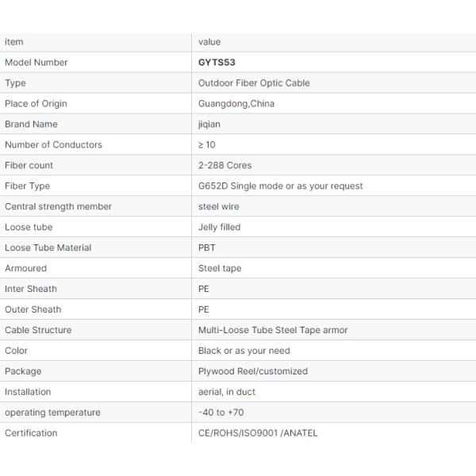Select the 'Model Number' label cell
Viewport: 476px width, 476px height.
tap(36, 62)
